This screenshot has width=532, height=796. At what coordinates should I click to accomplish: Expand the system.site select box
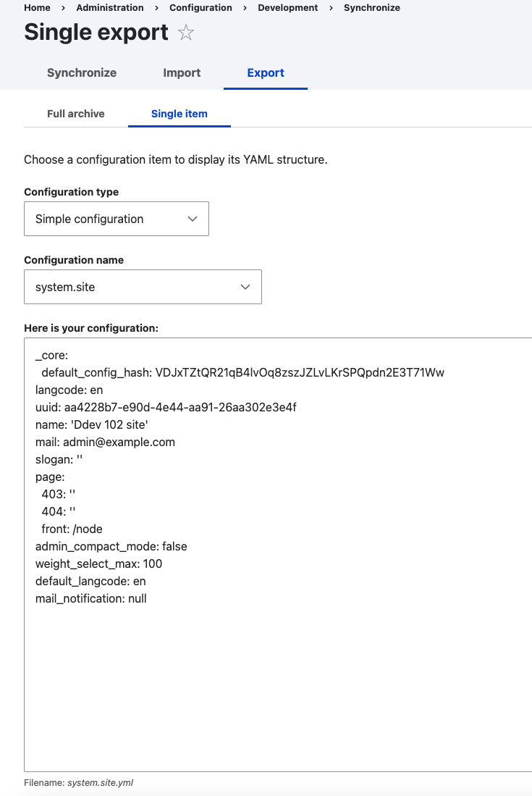tap(143, 287)
